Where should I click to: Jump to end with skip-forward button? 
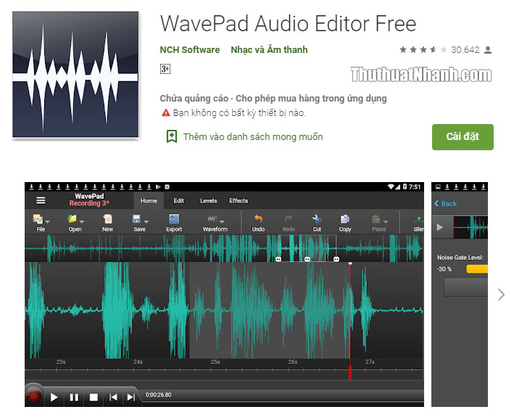point(131,398)
